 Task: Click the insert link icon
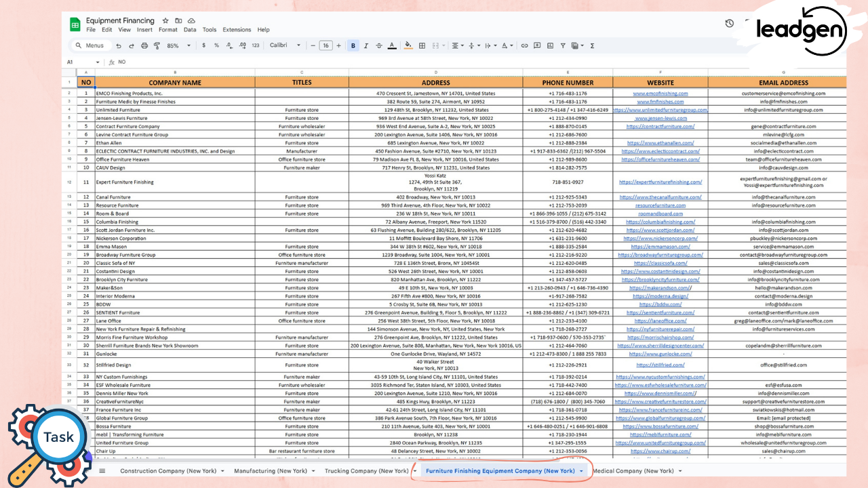(524, 46)
